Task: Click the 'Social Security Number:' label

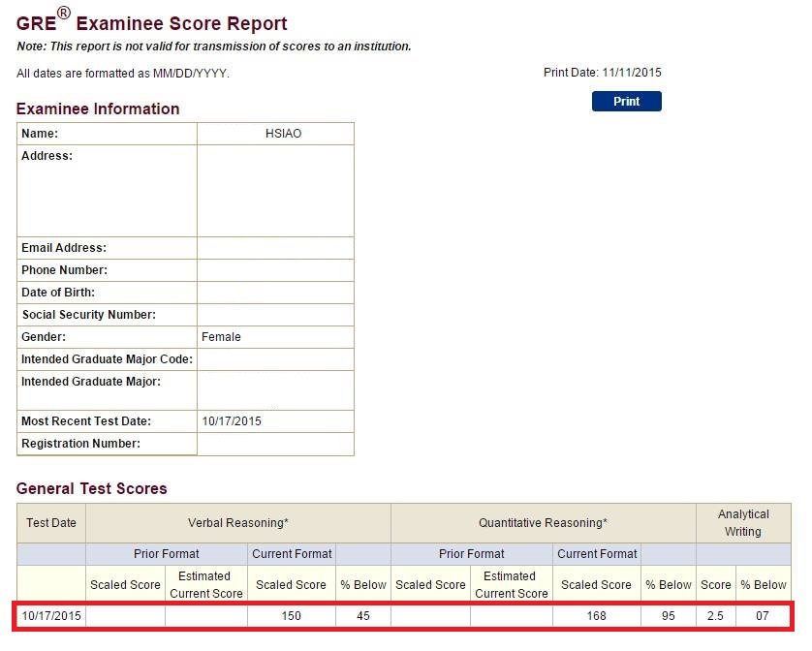Action: [x=88, y=315]
